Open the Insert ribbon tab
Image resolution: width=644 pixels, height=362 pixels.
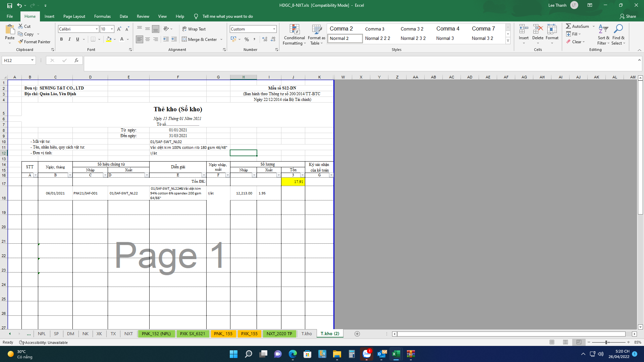pyautogui.click(x=49, y=16)
